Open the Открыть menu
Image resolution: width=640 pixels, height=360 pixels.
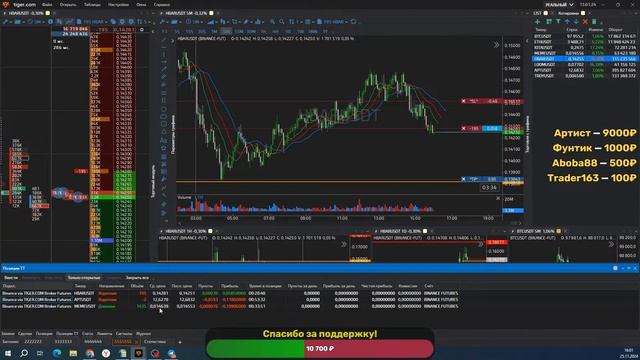(x=68, y=4)
